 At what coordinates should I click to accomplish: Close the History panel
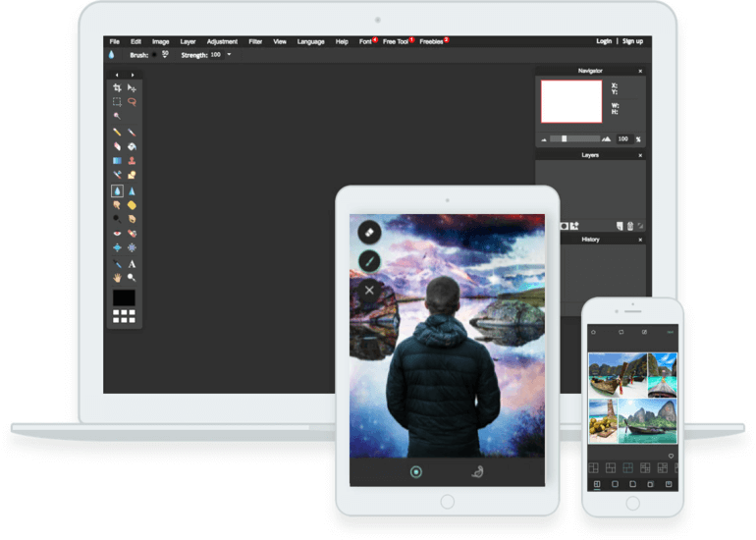tap(640, 239)
